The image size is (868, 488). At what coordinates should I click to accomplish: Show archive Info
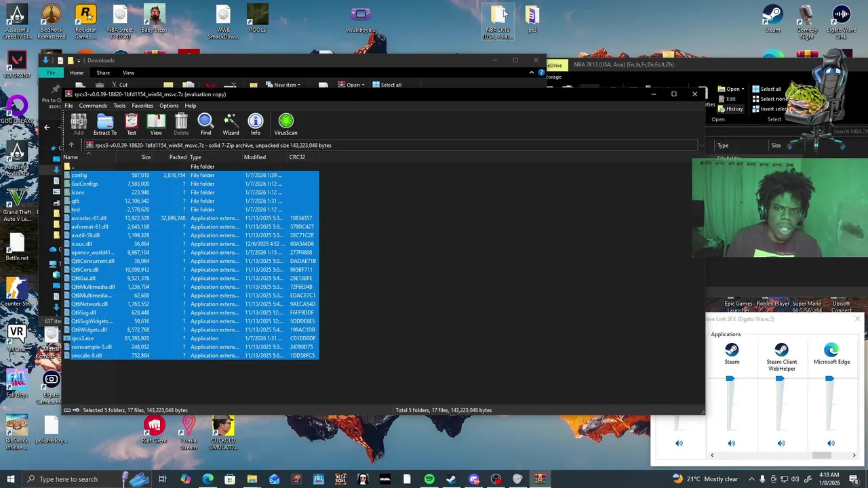pos(256,124)
